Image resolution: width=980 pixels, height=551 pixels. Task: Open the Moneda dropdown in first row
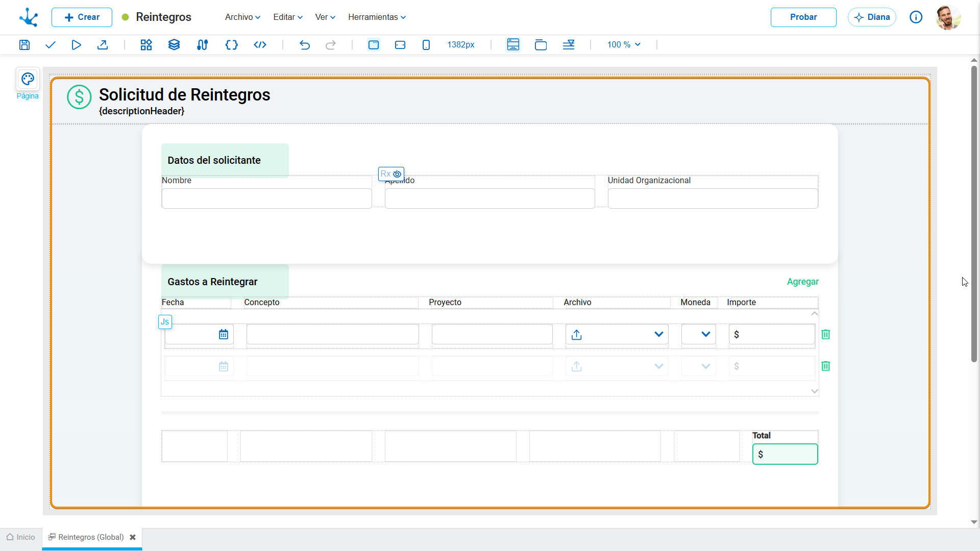click(699, 334)
